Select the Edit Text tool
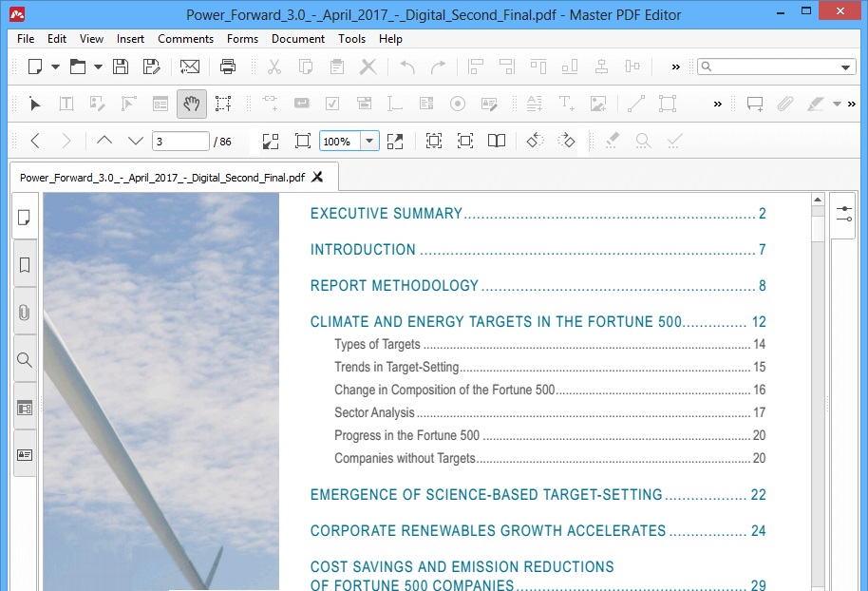Screen dimensions: 868x591 66,104
